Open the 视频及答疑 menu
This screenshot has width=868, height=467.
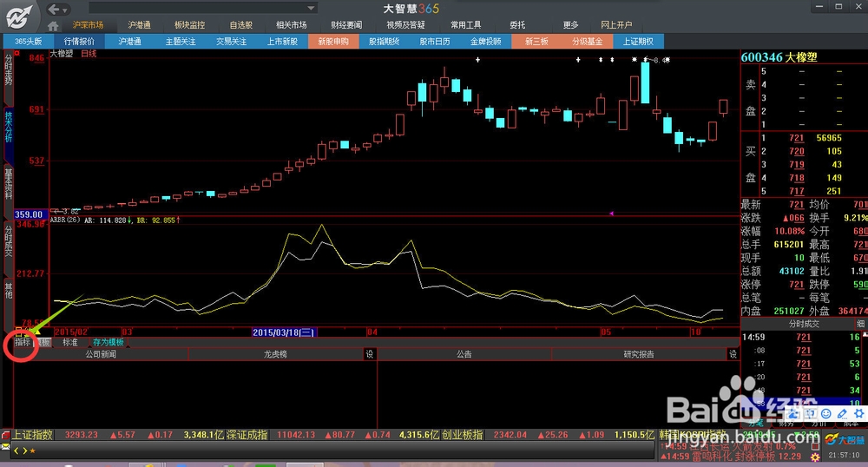[x=405, y=25]
